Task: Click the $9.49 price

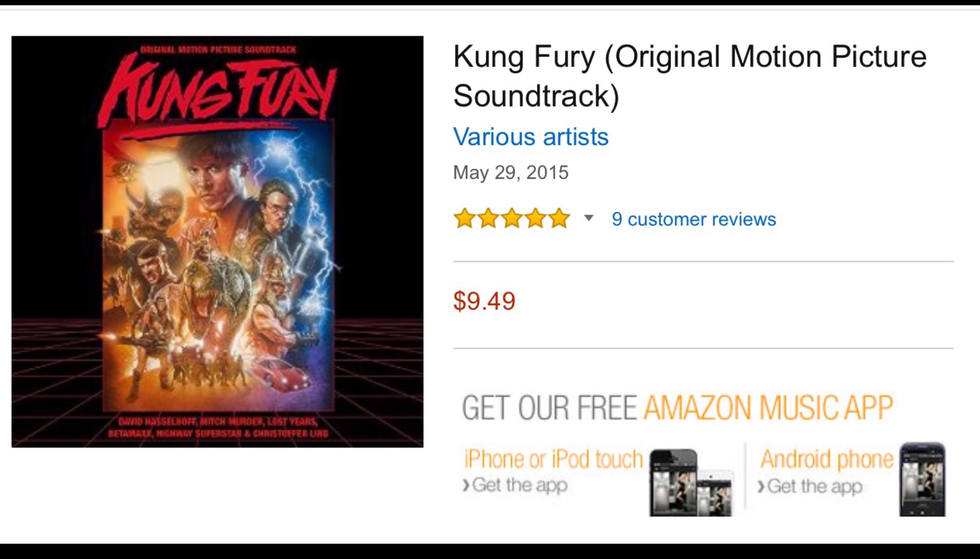Action: tap(484, 301)
